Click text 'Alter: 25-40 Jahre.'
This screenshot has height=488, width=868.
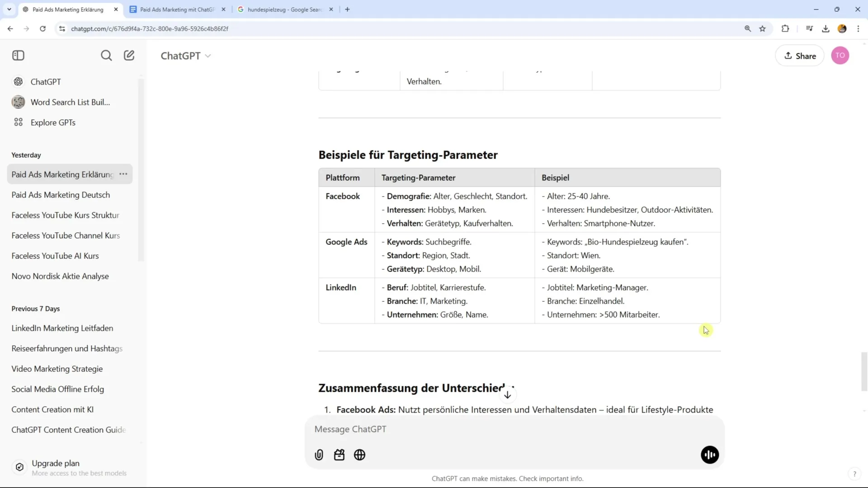[x=578, y=196]
